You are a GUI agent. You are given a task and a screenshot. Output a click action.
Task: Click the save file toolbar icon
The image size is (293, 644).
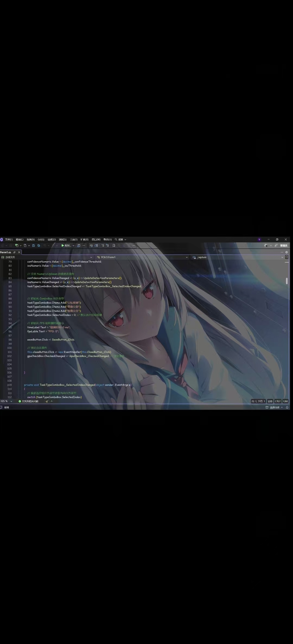click(x=33, y=245)
